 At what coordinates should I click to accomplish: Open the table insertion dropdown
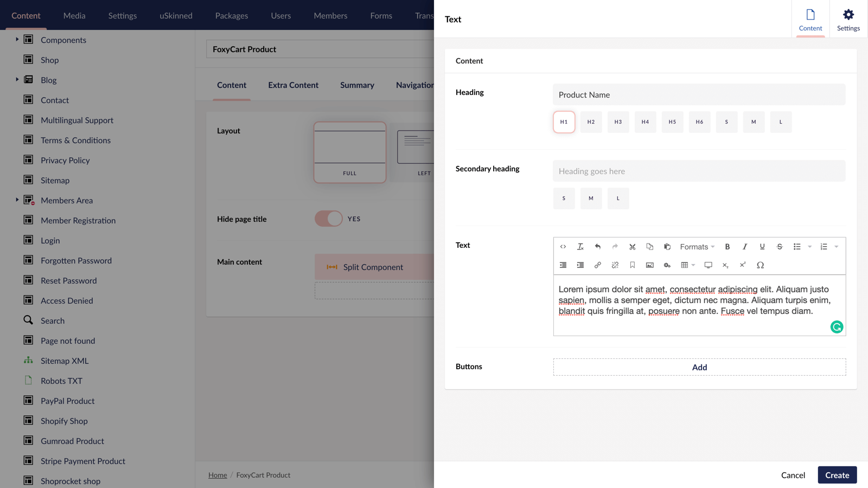[x=693, y=265]
